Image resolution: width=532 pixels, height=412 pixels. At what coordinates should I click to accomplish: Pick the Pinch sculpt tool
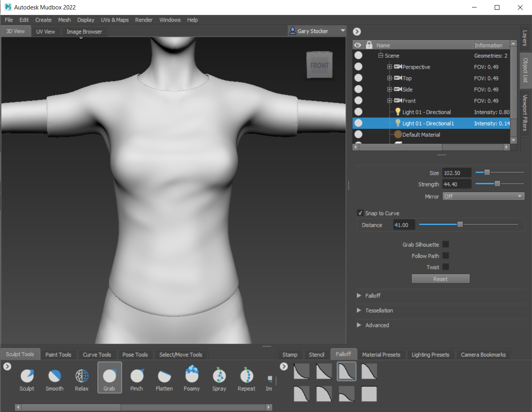[137, 376]
